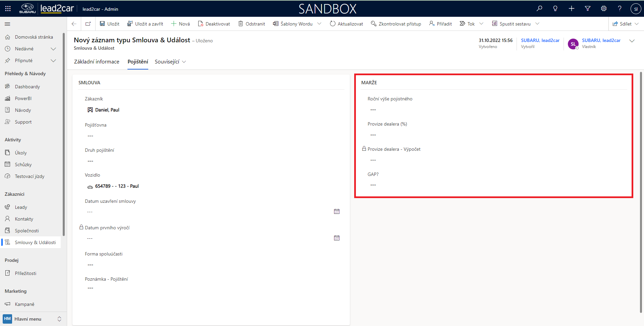The image size is (644, 326).
Task: Open calendar picker for Datum uzavření smlouvy
Action: (x=337, y=212)
